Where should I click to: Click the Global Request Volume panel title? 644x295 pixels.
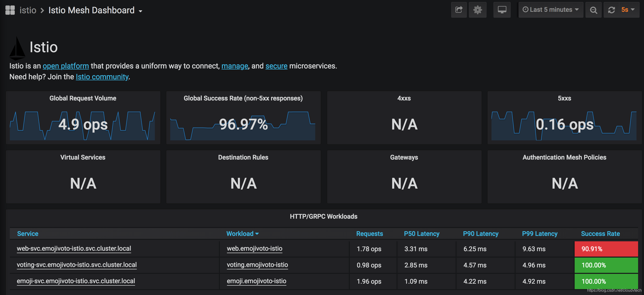(83, 98)
